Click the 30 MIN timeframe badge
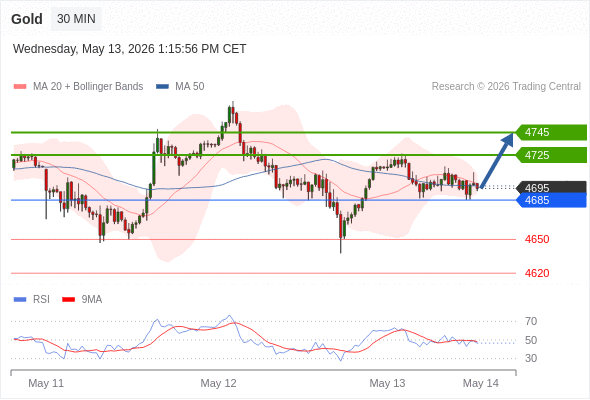This screenshot has height=400, width=590. point(76,19)
